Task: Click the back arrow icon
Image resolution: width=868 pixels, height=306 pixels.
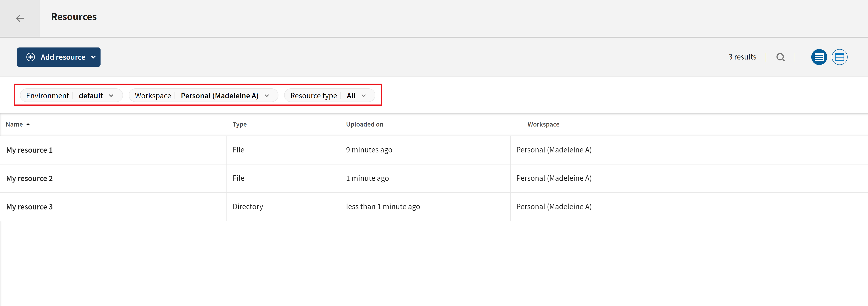Action: point(20,18)
